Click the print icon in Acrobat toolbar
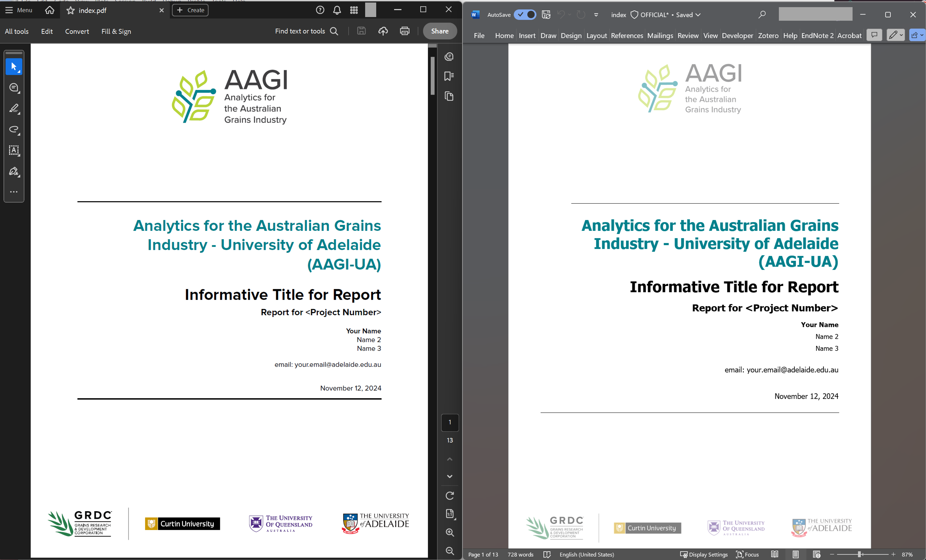The width and height of the screenshot is (926, 560). (404, 31)
